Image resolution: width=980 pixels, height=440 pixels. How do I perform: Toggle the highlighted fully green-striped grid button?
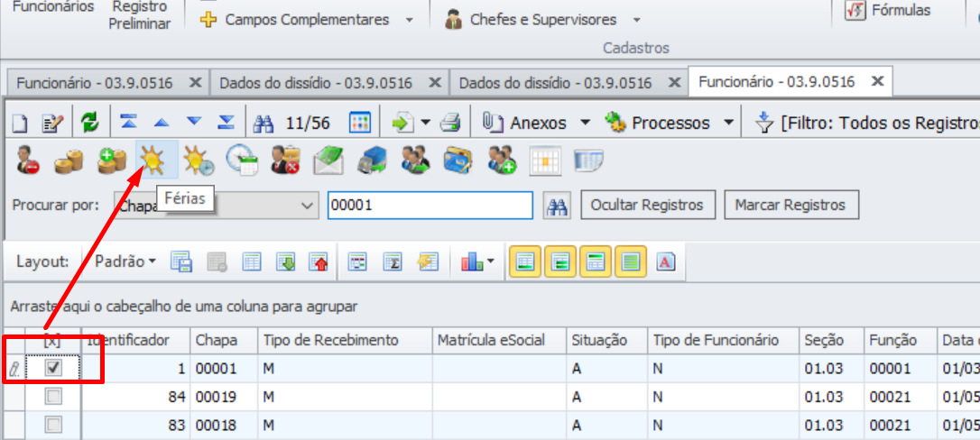coord(631,261)
